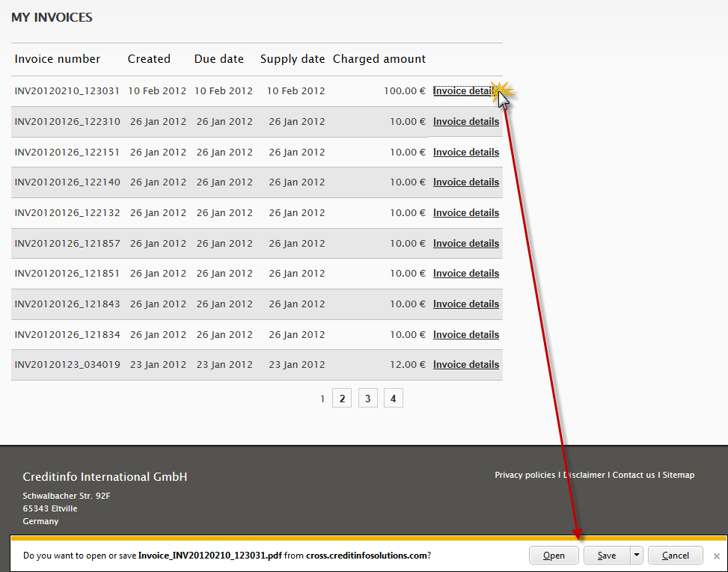The image size is (728, 572).
Task: Open the Sitemap footer link
Action: click(x=678, y=475)
